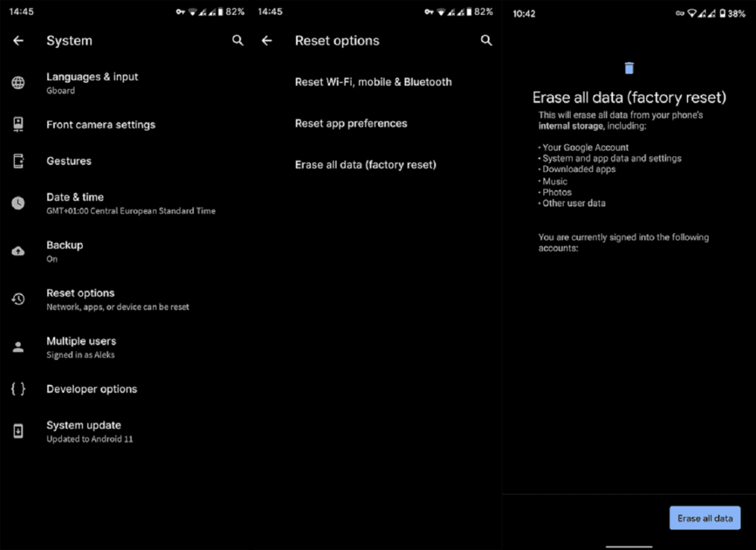This screenshot has height=550, width=756.
Task: Select Reset Wi-Fi, mobile & Bluetooth
Action: [373, 82]
